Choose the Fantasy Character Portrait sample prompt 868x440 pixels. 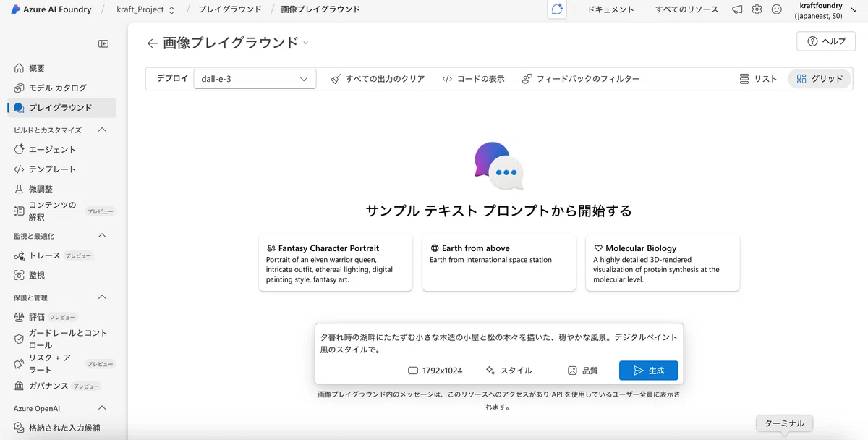(x=336, y=263)
